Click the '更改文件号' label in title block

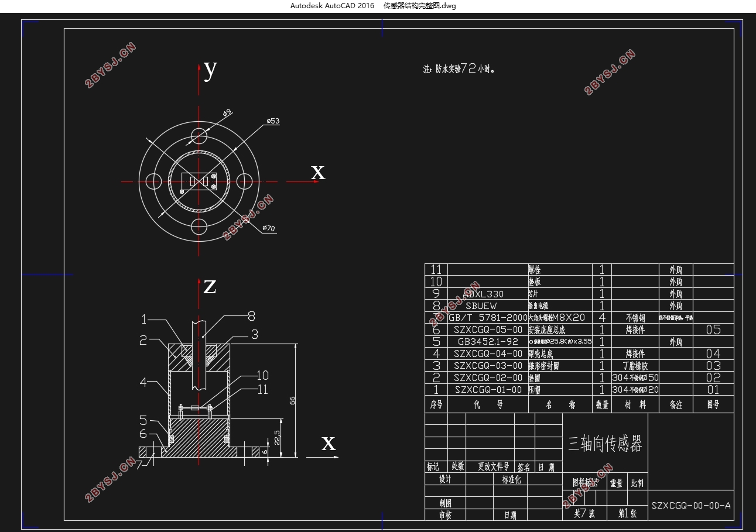[493, 466]
